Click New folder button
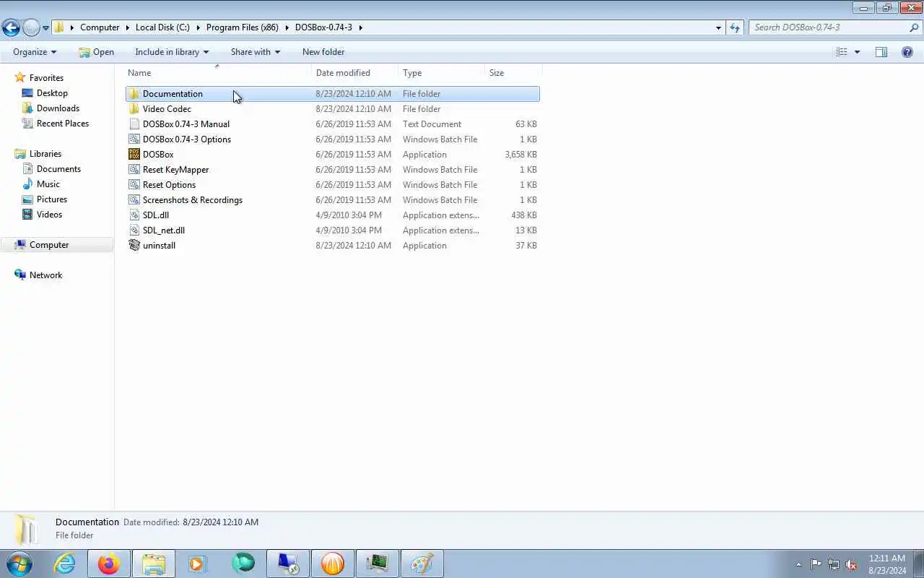The height and width of the screenshot is (578, 924). coord(323,52)
